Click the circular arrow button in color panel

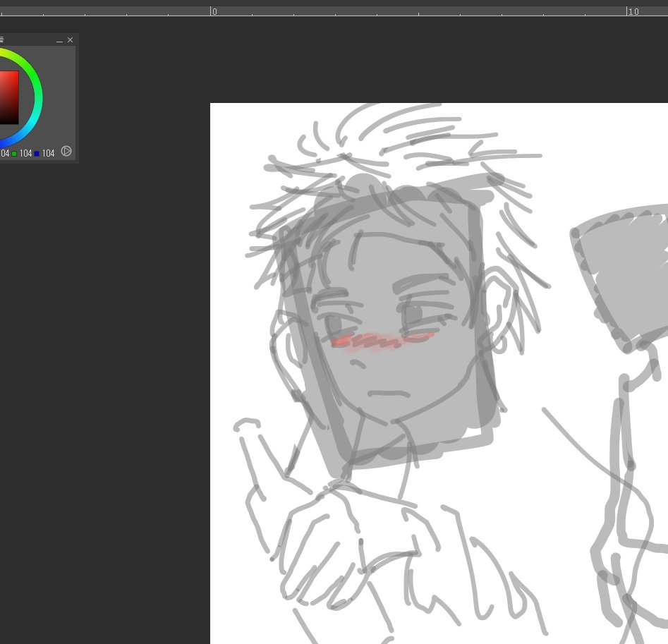66,151
